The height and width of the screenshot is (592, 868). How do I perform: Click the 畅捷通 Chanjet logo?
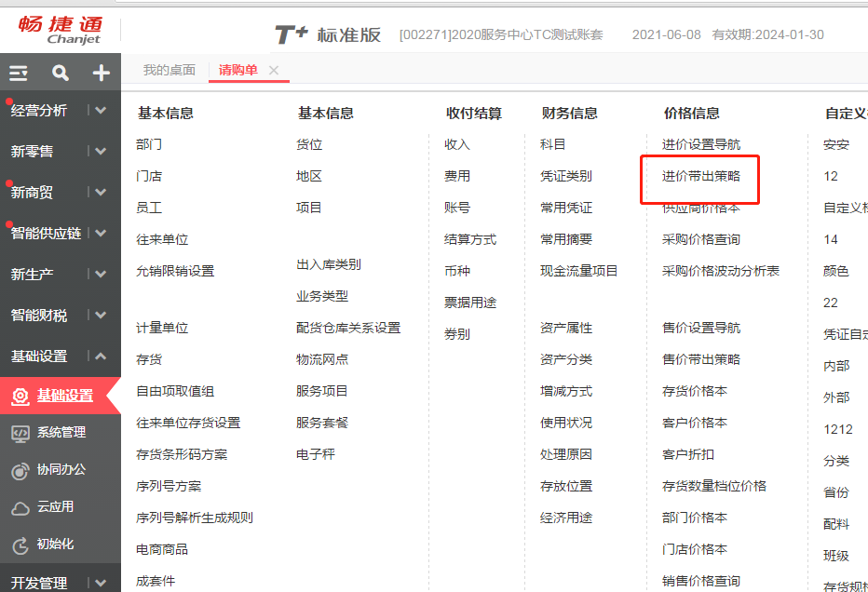click(60, 30)
